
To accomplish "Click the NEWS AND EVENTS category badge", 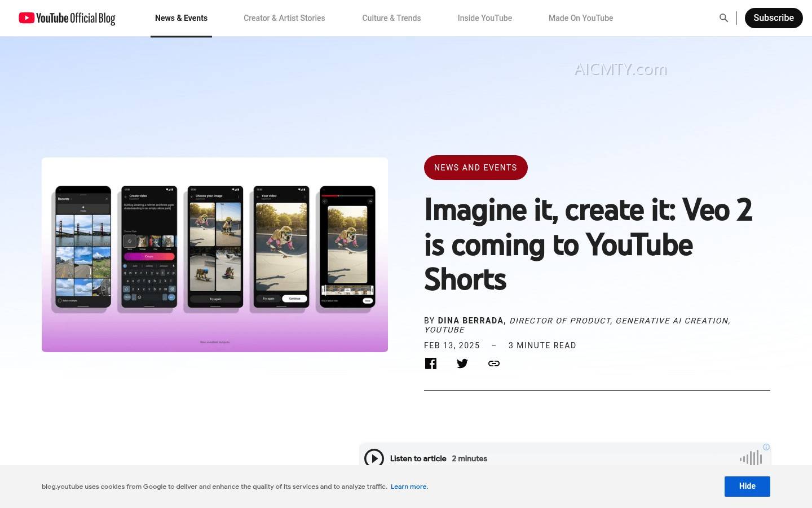I will 475,168.
